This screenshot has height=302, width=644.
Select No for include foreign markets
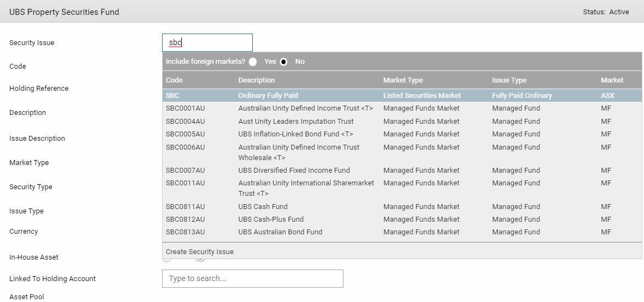pos(284,62)
